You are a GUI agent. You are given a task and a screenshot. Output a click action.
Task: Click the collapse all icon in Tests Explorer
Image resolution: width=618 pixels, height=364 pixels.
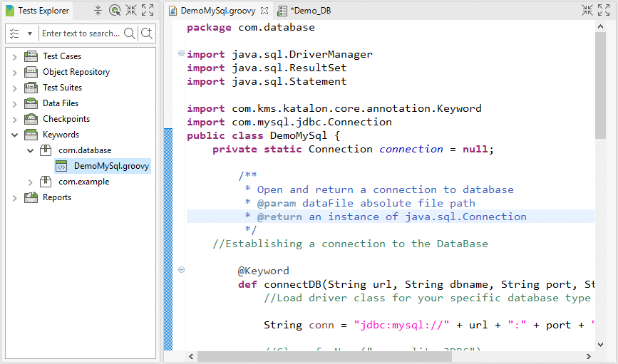coord(98,10)
